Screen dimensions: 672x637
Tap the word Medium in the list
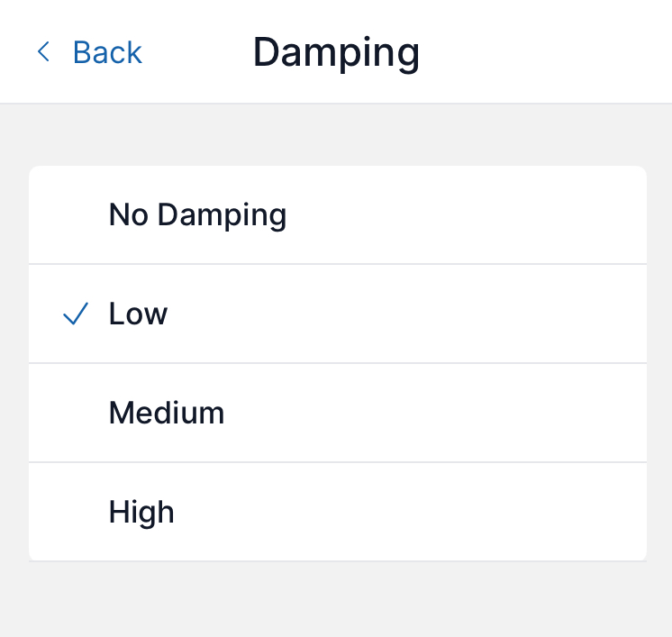[167, 414]
